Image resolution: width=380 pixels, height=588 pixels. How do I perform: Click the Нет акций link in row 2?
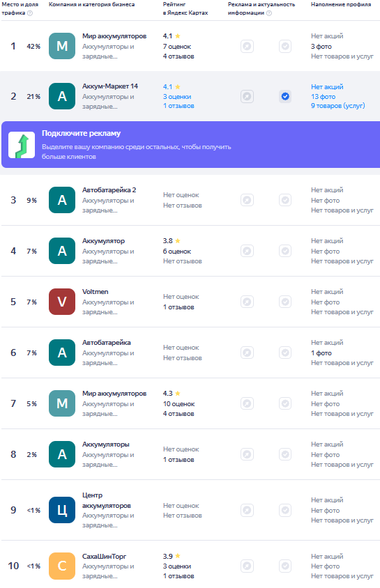(327, 86)
